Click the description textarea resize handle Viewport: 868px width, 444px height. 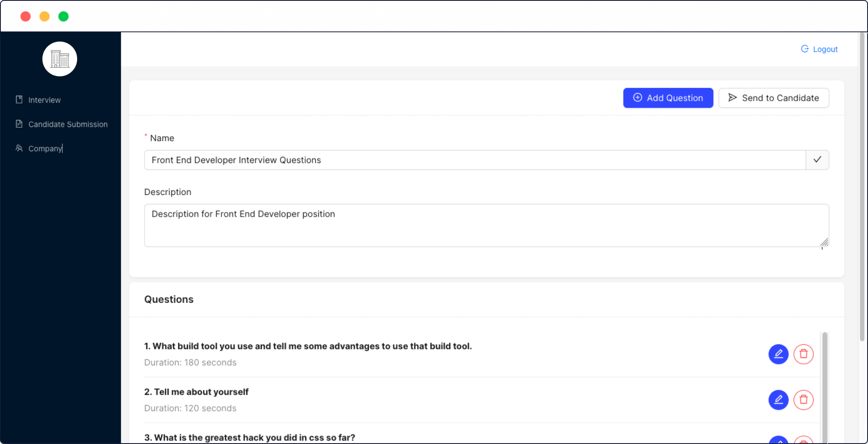[824, 243]
